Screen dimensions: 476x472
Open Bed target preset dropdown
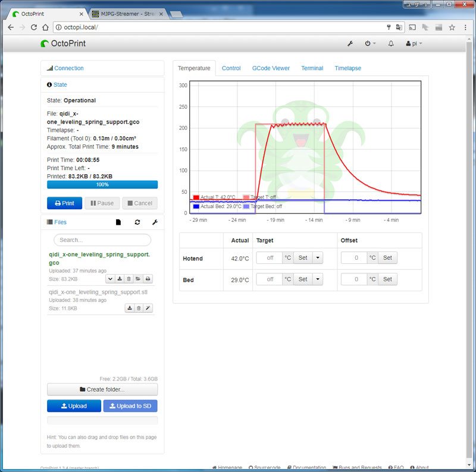tap(318, 279)
